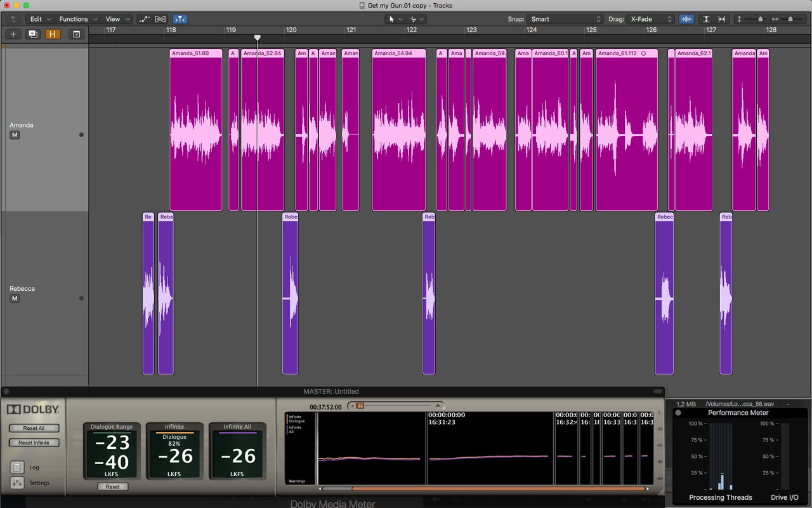Click the 16:31:23 graph segment
Viewport: 812px width, 508px height.
(x=490, y=448)
